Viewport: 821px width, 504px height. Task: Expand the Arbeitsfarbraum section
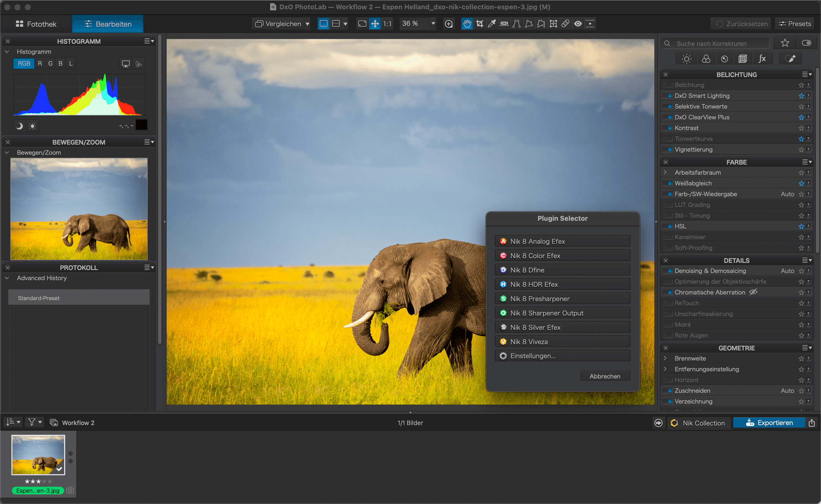pos(665,173)
